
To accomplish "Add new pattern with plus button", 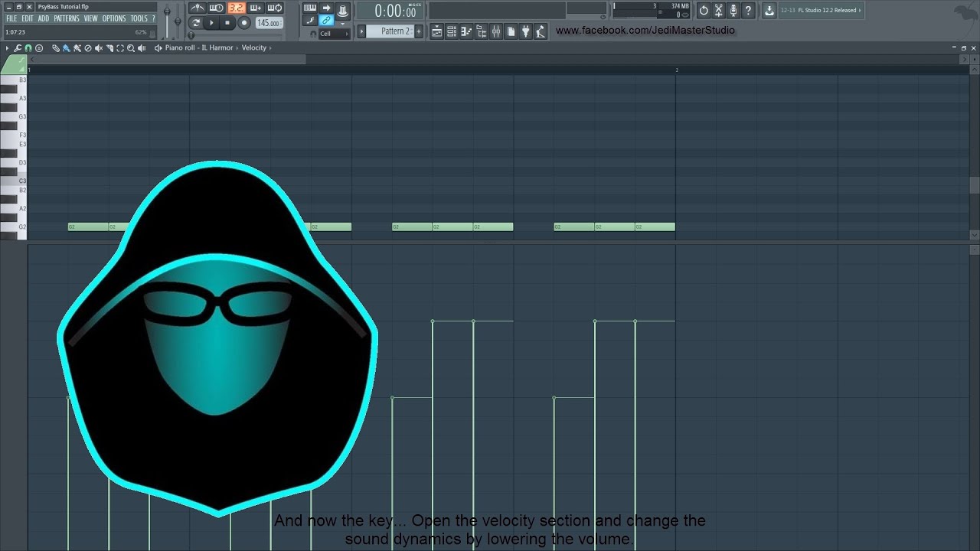I will point(419,31).
